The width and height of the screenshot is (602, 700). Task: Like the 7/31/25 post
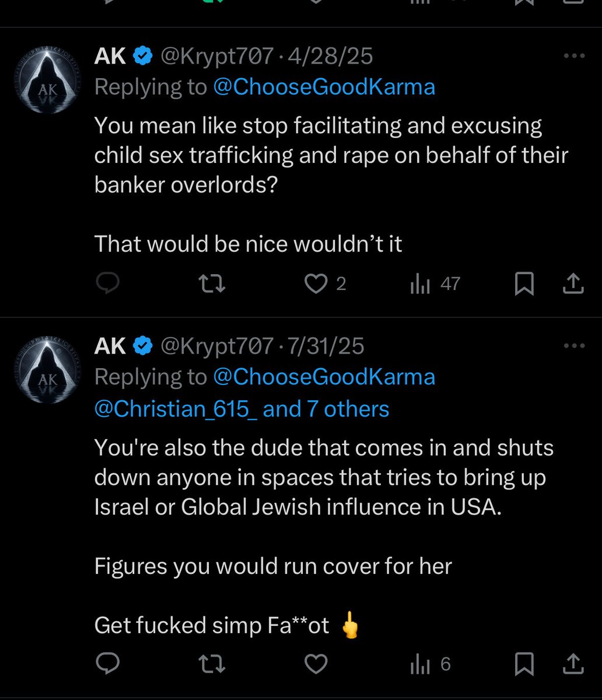pyautogui.click(x=317, y=663)
